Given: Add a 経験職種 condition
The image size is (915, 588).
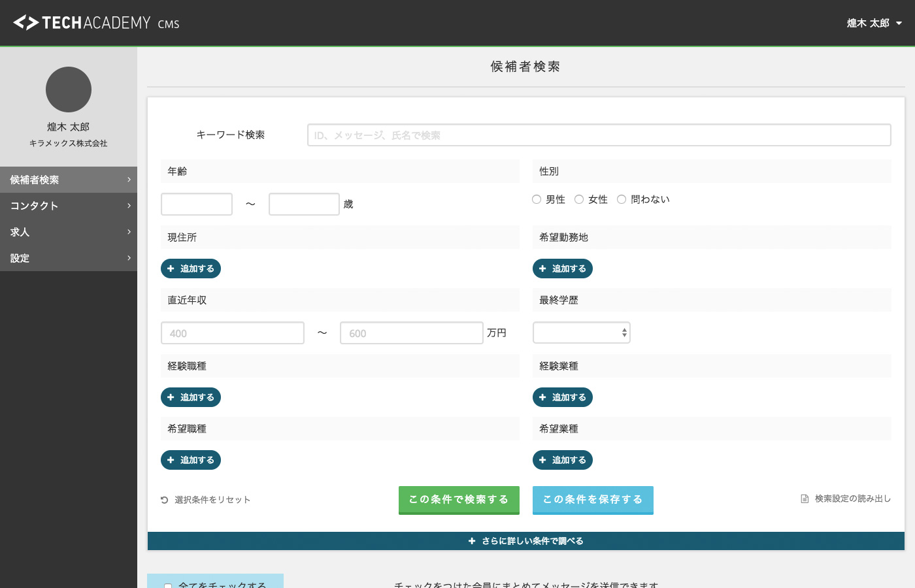Looking at the screenshot, I should [191, 397].
